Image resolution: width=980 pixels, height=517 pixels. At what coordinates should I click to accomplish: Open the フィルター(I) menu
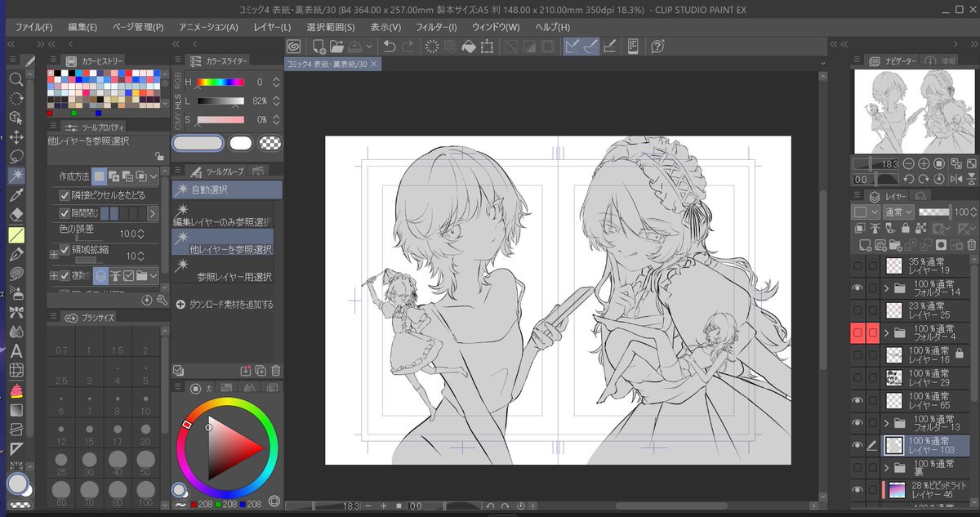(x=436, y=27)
